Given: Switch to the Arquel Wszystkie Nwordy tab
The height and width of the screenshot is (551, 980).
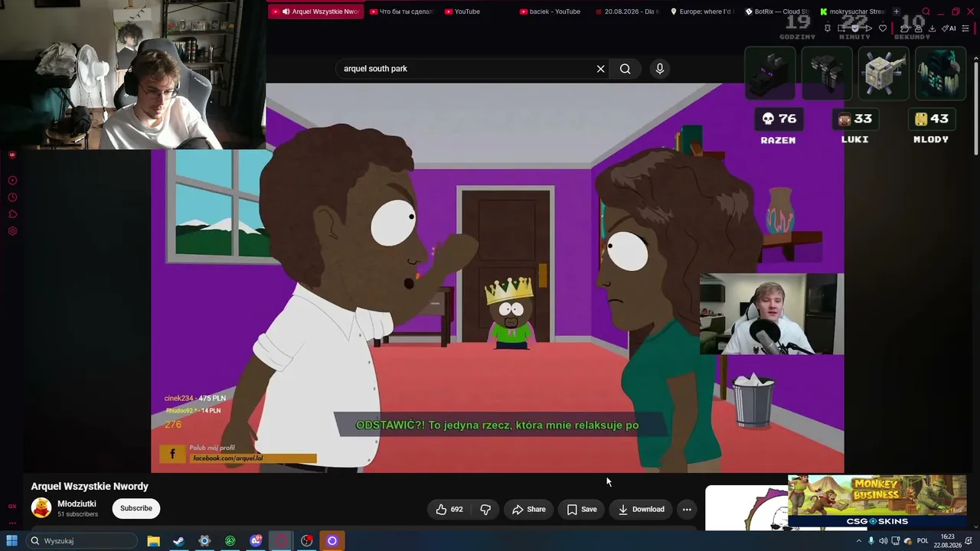Looking at the screenshot, I should click(315, 11).
